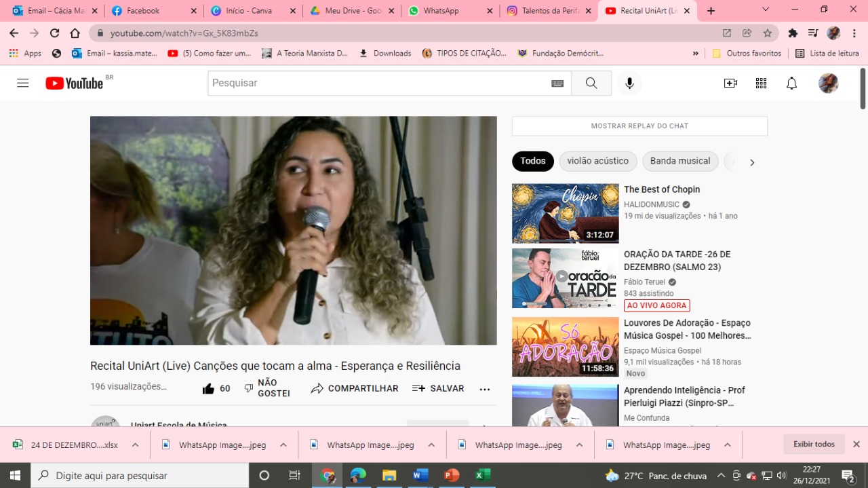
Task: Select the violão acústico filter chip
Action: [x=597, y=161]
